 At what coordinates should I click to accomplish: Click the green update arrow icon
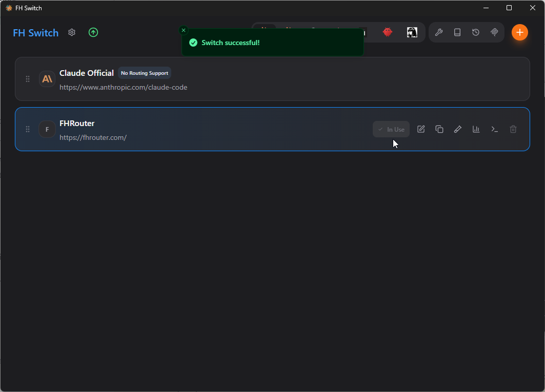pyautogui.click(x=93, y=32)
